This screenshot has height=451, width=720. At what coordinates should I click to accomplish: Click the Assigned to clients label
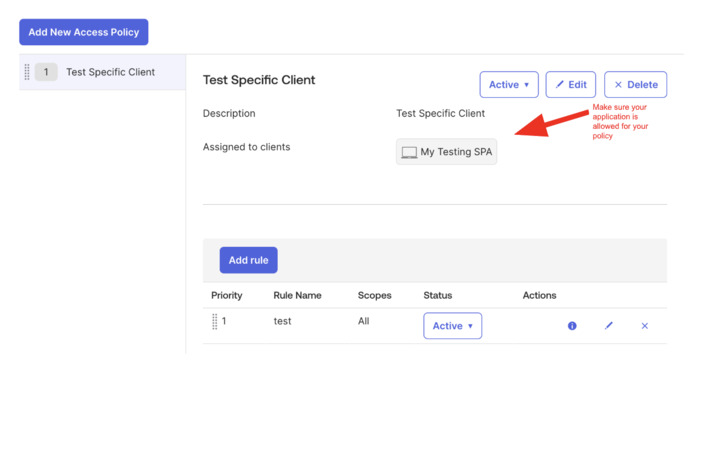[247, 147]
